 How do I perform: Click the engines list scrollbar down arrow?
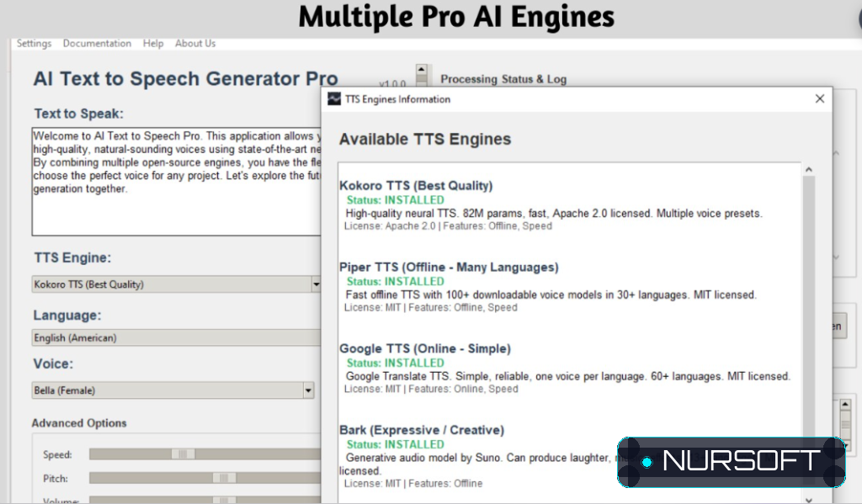(809, 499)
